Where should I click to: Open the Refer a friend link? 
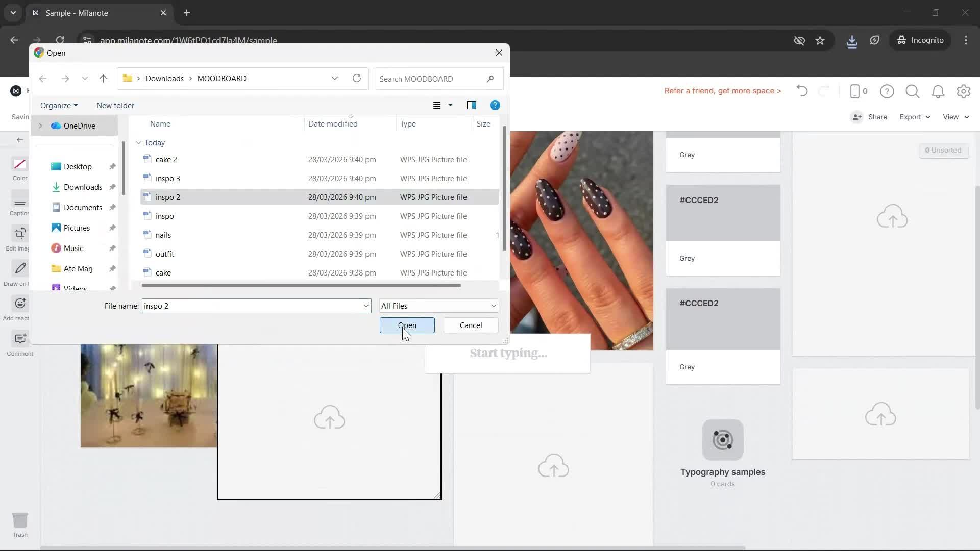click(x=722, y=91)
